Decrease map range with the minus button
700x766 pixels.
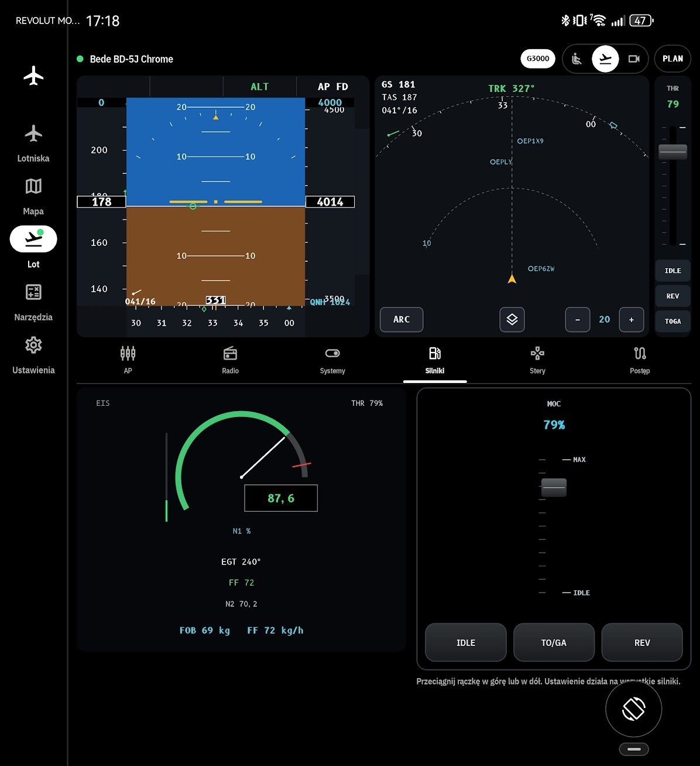click(x=578, y=320)
